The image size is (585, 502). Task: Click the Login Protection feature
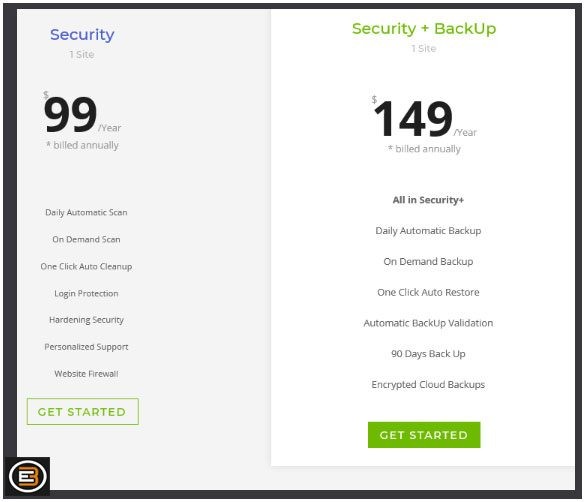[86, 294]
